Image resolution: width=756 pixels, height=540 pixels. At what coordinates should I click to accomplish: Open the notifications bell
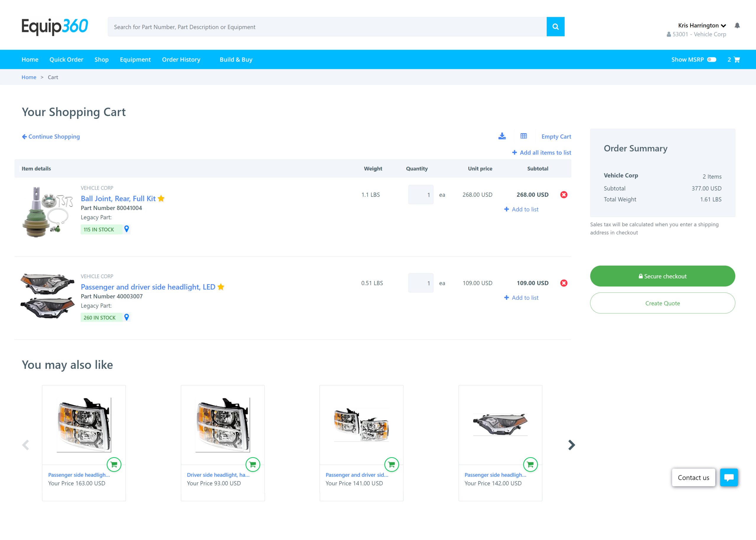click(x=737, y=26)
